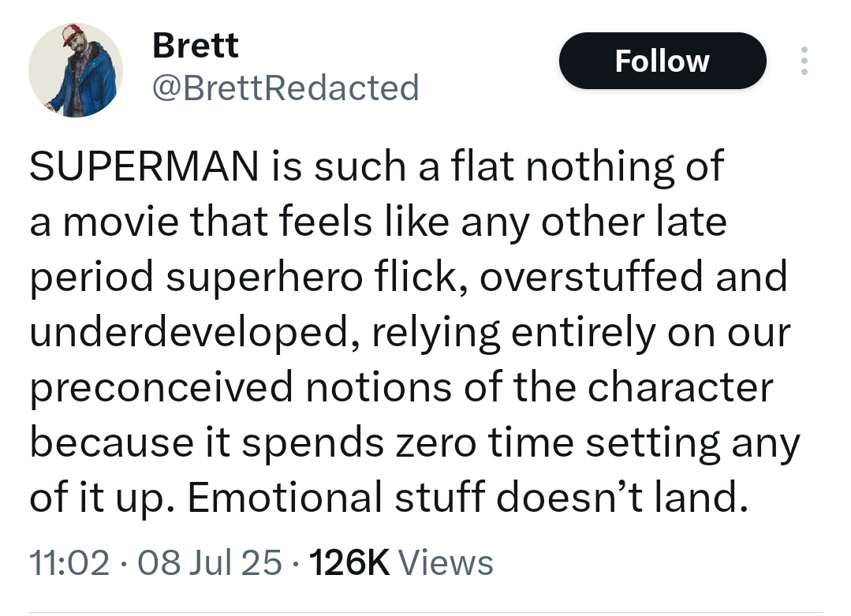851x616 pixels.
Task: Visit the @BrettRedacted handle
Action: point(286,88)
